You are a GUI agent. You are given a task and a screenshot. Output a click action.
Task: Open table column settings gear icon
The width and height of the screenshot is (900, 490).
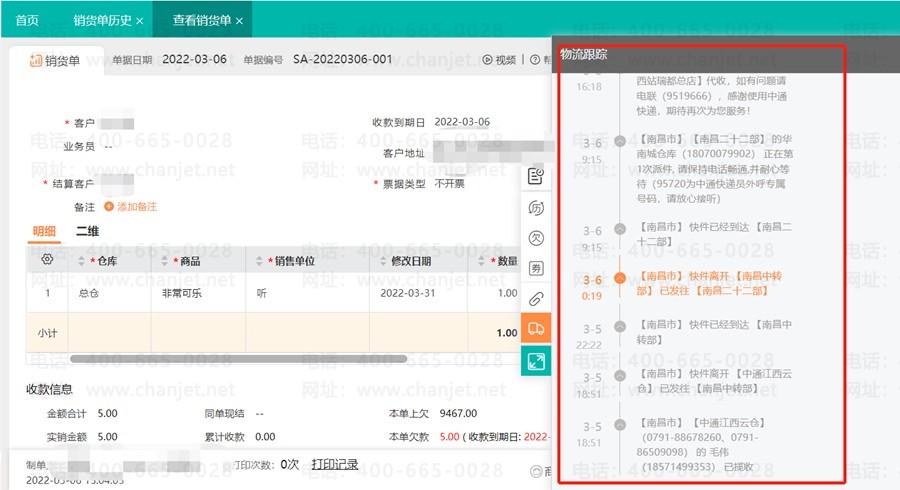pos(47,259)
